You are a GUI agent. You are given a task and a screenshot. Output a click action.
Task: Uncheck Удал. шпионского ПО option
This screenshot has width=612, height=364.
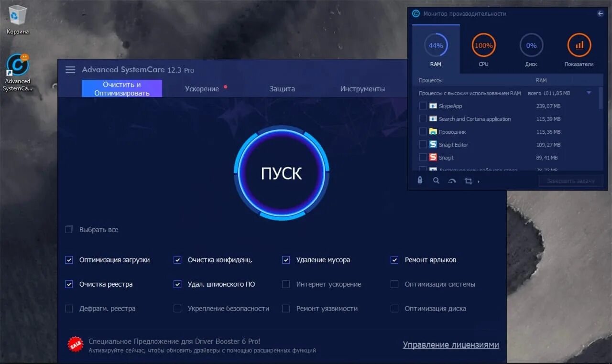click(x=177, y=284)
